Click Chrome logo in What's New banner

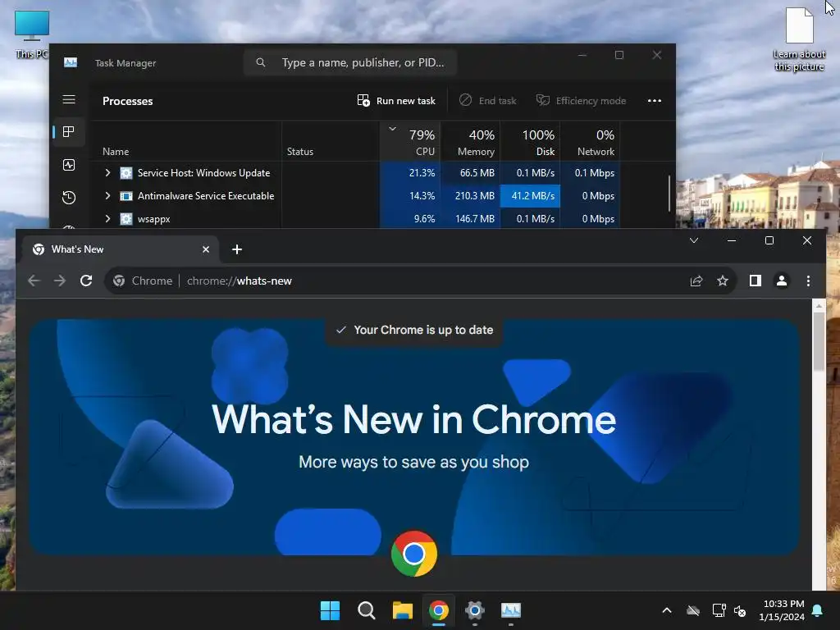pyautogui.click(x=414, y=554)
